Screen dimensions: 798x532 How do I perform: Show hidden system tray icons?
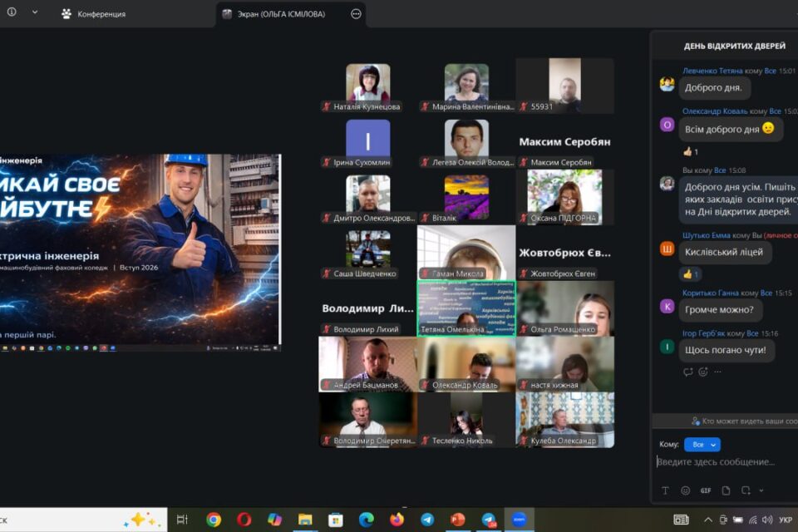pyautogui.click(x=708, y=520)
